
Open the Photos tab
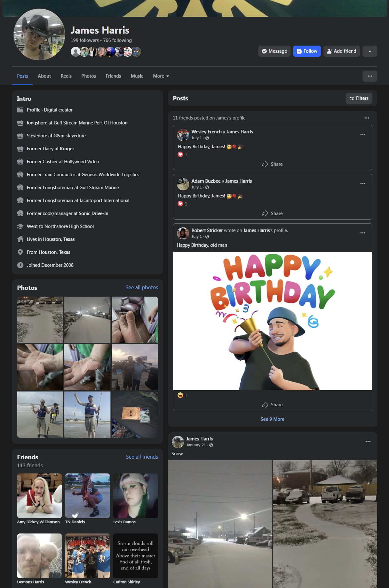[89, 76]
